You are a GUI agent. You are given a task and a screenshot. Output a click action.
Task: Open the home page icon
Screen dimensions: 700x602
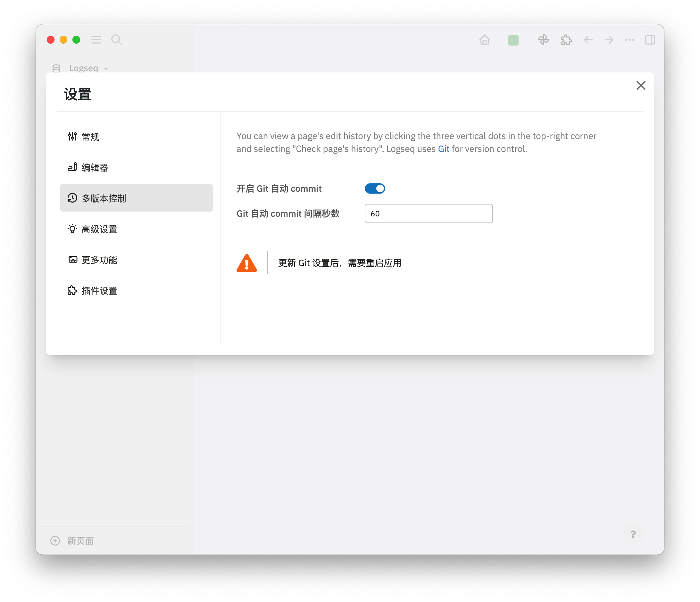click(485, 40)
